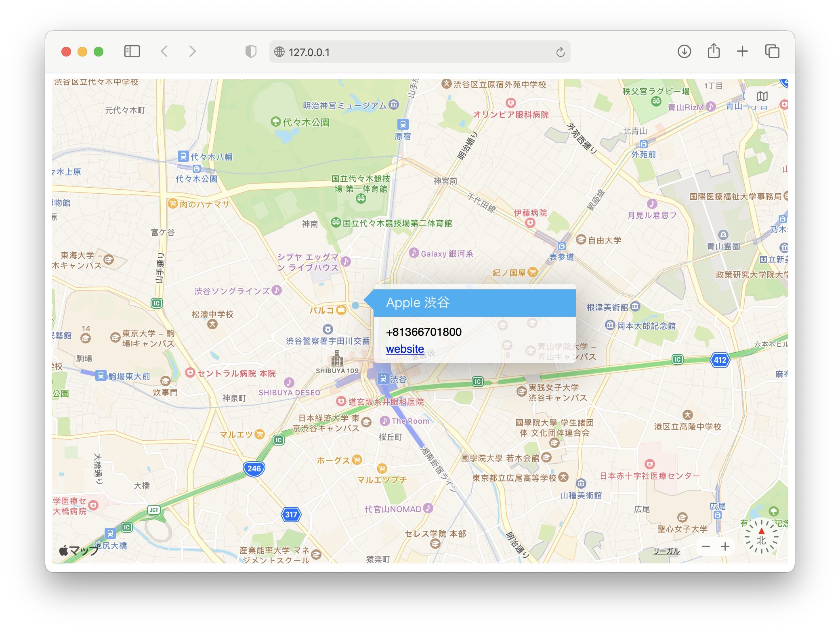Open the privacy report shield icon
840x632 pixels.
251,52
